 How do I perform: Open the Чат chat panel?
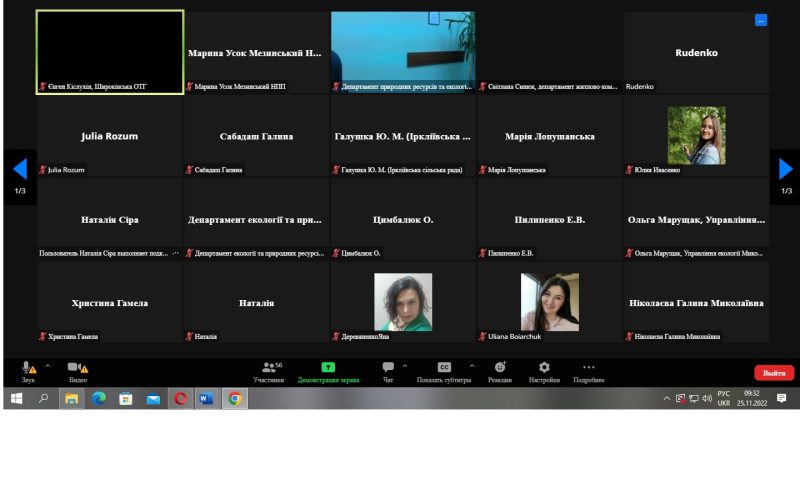pyautogui.click(x=388, y=369)
